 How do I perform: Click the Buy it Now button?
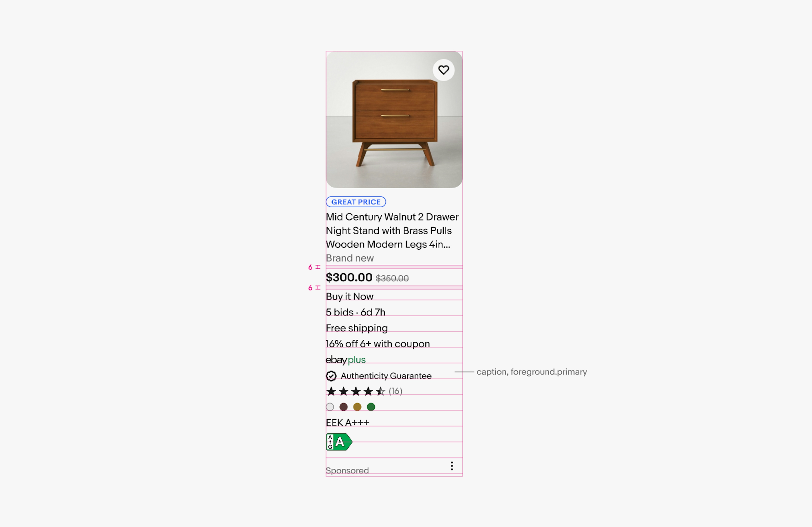pyautogui.click(x=350, y=296)
